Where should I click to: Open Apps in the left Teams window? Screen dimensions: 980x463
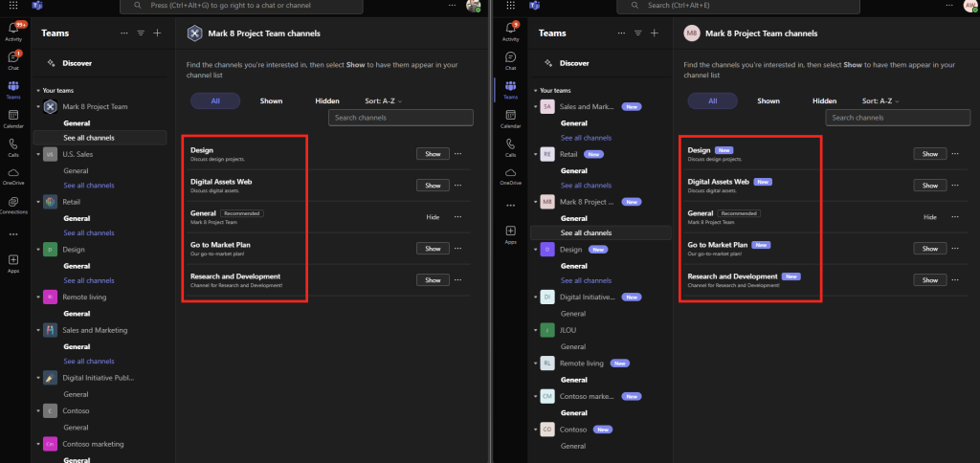[x=13, y=264]
